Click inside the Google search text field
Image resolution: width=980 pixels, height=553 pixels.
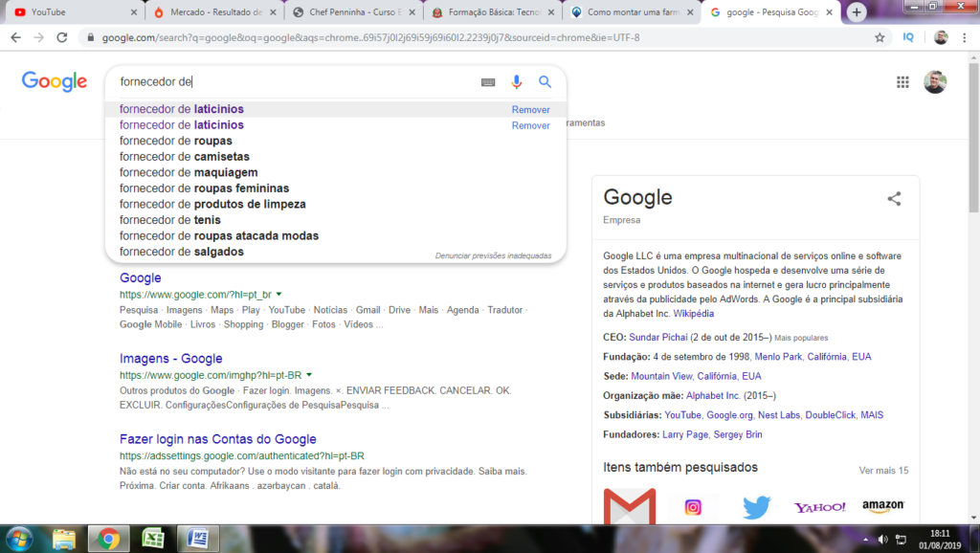294,82
